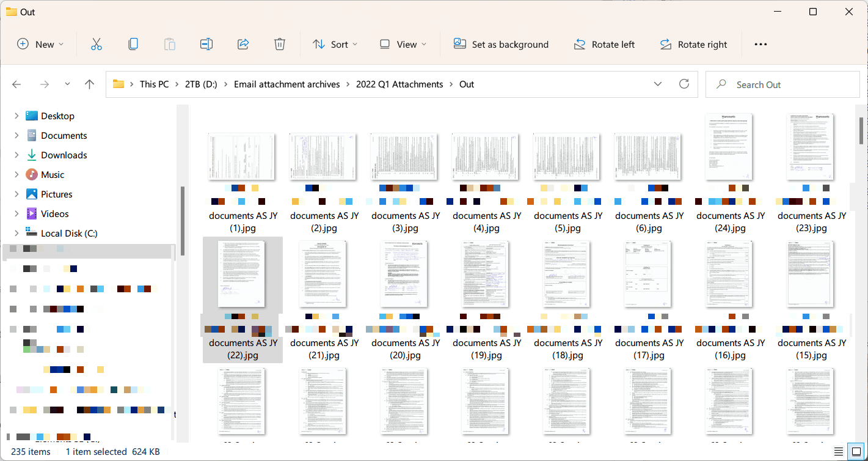Click file name documents AS JY (22).jpg
The image size is (868, 461).
pyautogui.click(x=243, y=349)
